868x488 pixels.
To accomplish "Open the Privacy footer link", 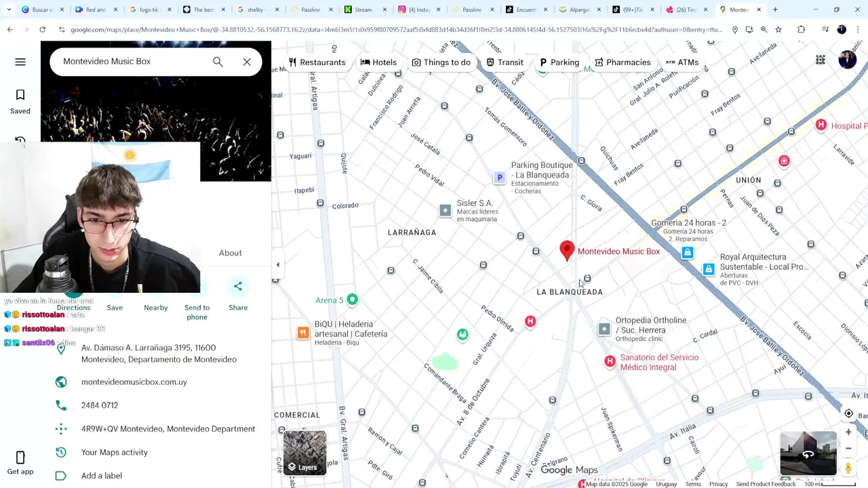I will pos(718,484).
